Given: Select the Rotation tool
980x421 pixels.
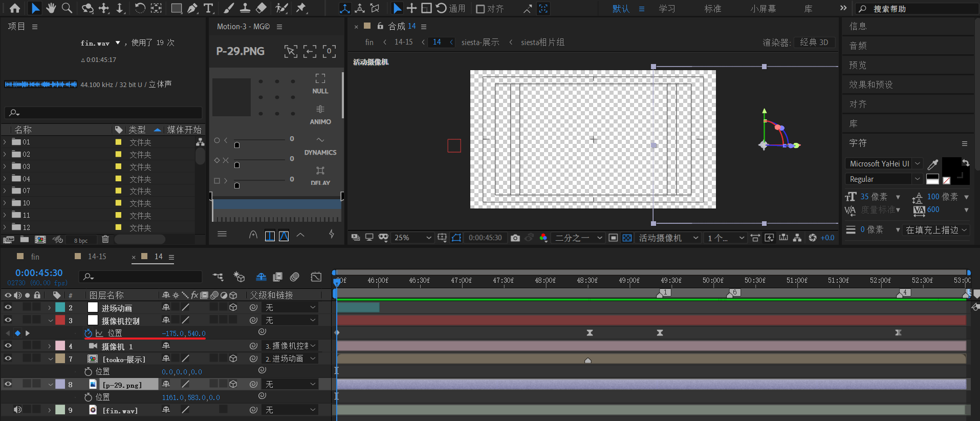Looking at the screenshot, I should [x=140, y=8].
